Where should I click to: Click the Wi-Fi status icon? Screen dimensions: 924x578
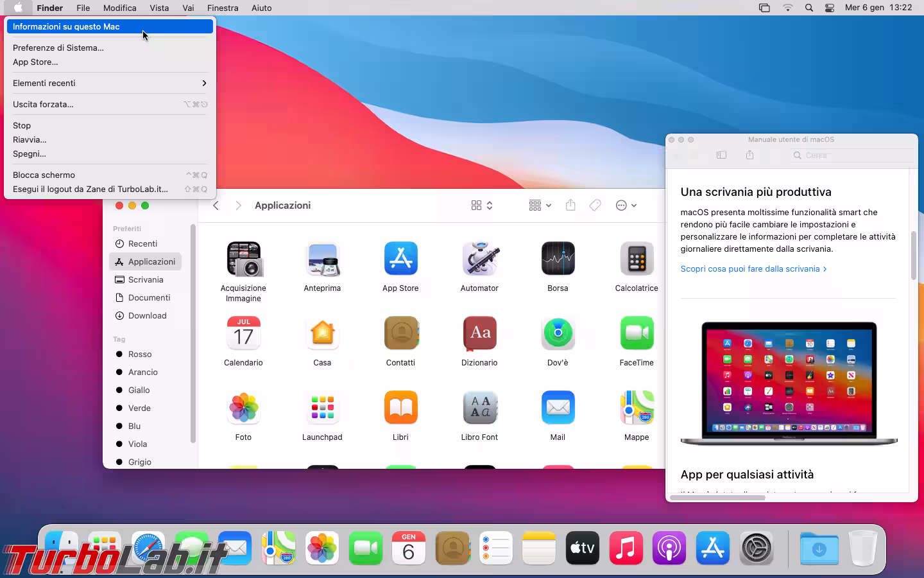[x=788, y=8]
